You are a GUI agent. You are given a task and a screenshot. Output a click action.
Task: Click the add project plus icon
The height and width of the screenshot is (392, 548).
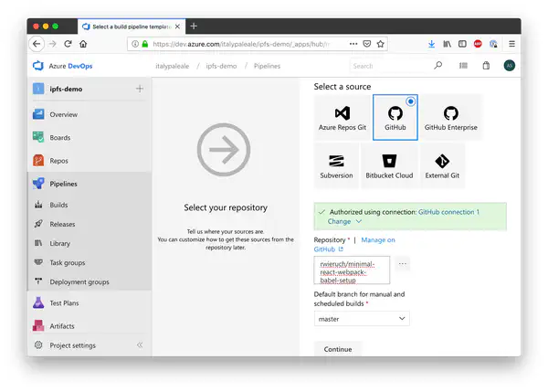[139, 89]
